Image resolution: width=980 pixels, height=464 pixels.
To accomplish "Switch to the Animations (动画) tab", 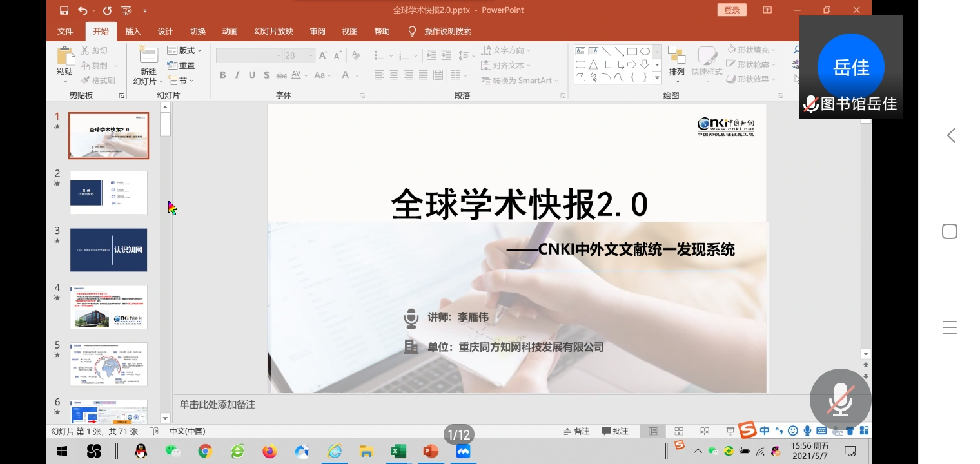I will click(230, 32).
